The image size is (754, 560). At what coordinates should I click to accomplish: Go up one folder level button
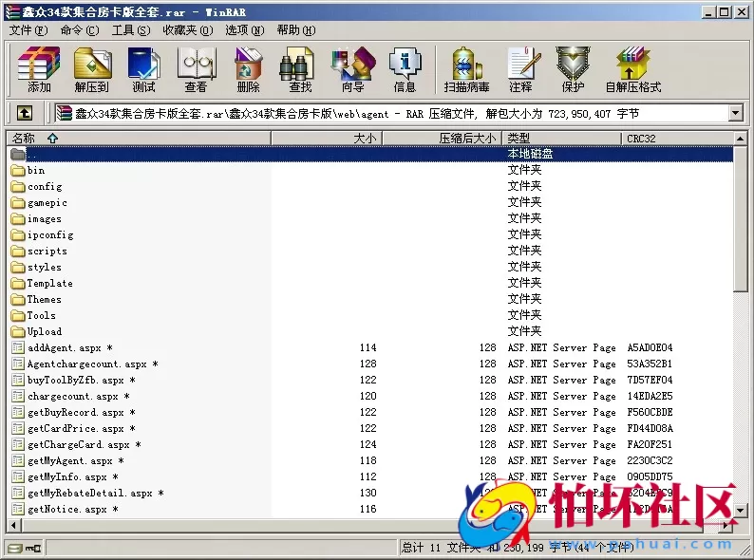click(x=25, y=114)
